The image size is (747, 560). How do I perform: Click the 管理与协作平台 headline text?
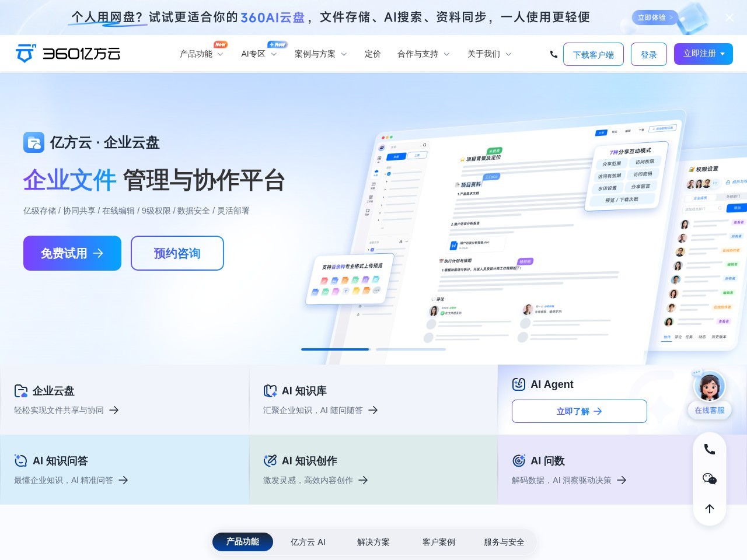(x=204, y=180)
